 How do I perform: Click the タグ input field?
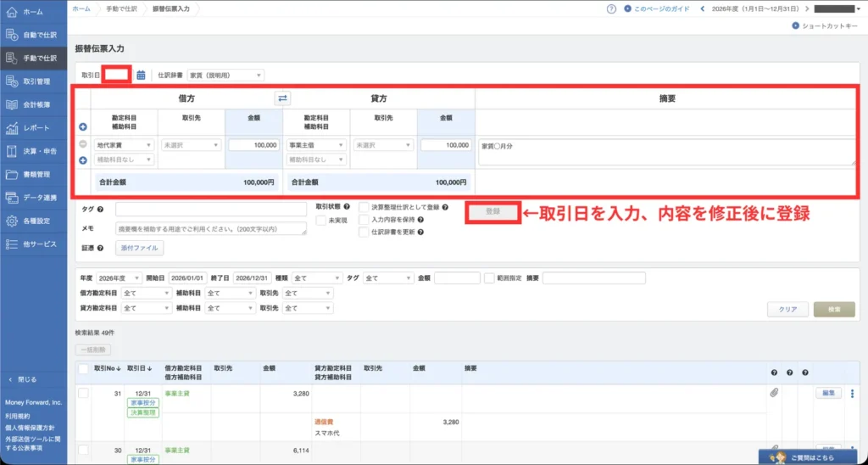click(x=211, y=210)
